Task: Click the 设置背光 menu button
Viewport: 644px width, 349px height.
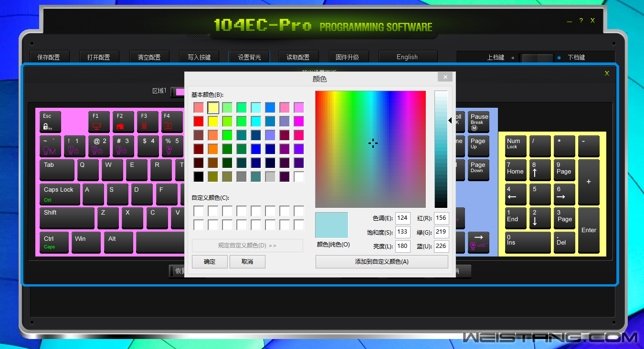Action: 249,57
